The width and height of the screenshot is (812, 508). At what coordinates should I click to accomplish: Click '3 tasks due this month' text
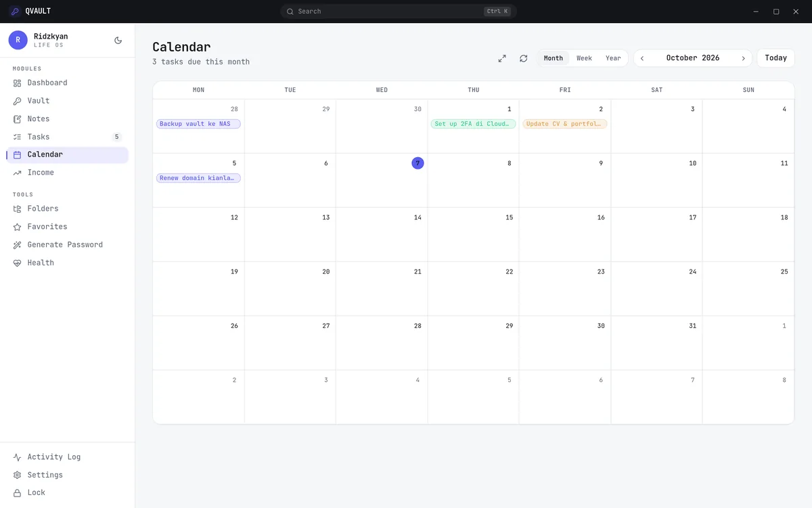coord(201,62)
